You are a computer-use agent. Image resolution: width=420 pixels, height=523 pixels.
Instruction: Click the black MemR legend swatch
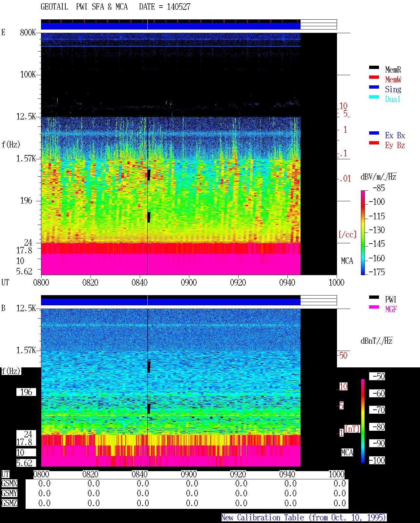pos(374,68)
